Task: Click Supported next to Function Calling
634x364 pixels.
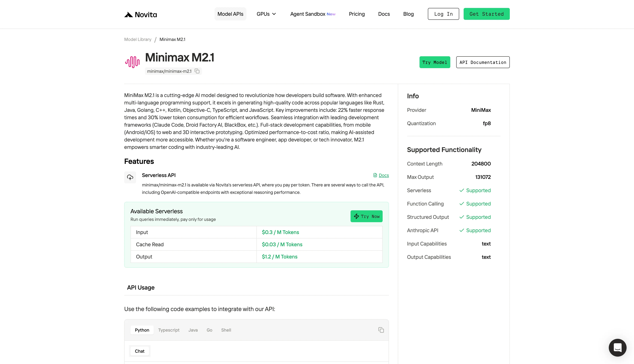Action: (x=478, y=204)
